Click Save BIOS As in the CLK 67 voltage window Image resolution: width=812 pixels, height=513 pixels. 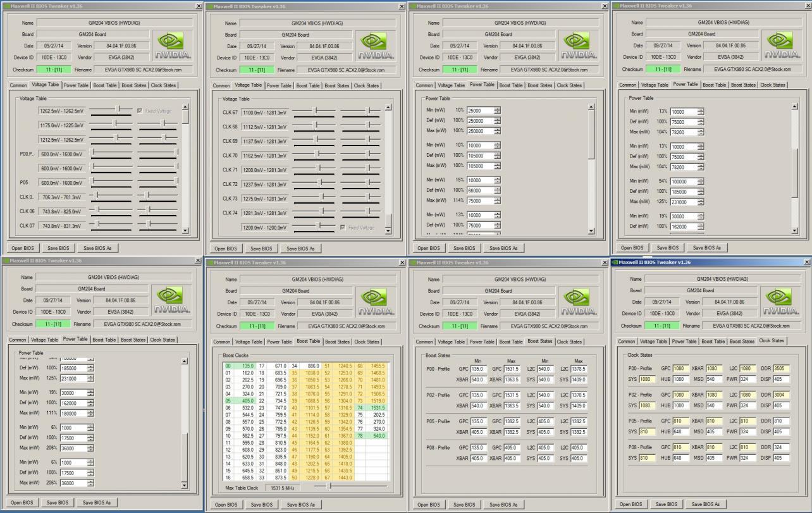[x=300, y=249]
